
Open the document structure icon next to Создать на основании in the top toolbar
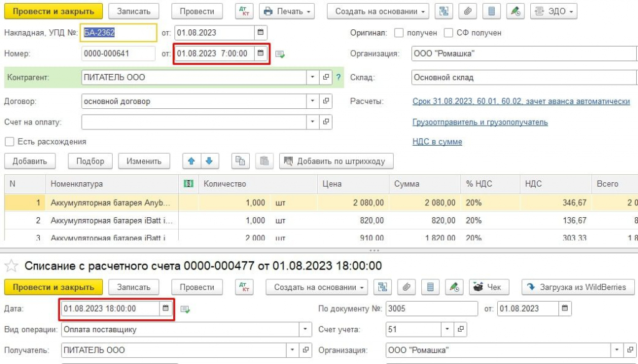444,11
